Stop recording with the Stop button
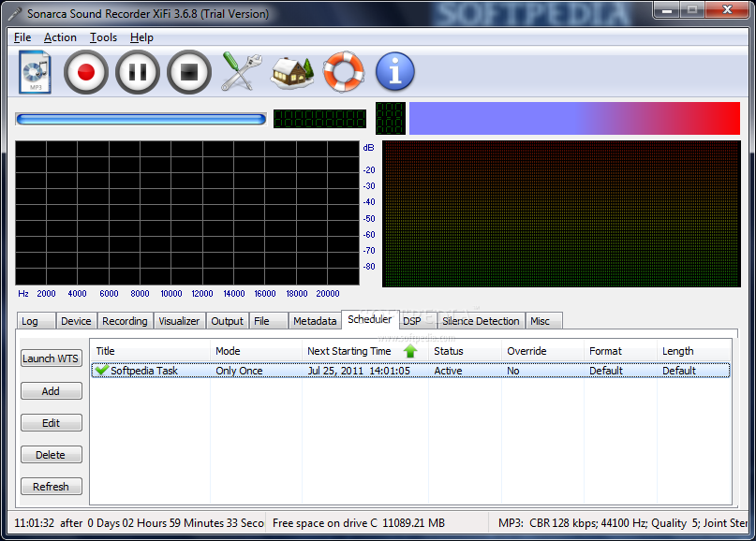The width and height of the screenshot is (756, 541). pyautogui.click(x=189, y=72)
